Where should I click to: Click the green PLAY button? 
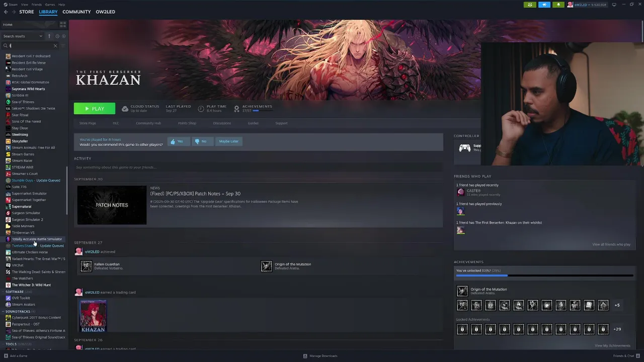click(x=95, y=109)
